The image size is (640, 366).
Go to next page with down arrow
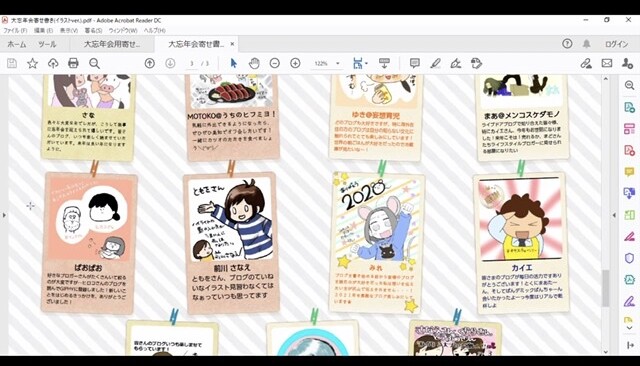[x=170, y=63]
